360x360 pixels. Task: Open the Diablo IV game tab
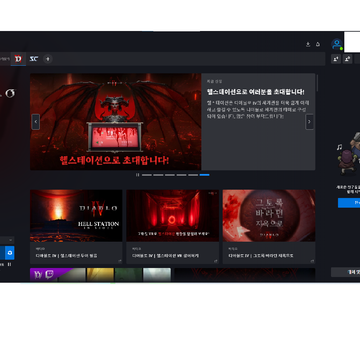click(18, 59)
